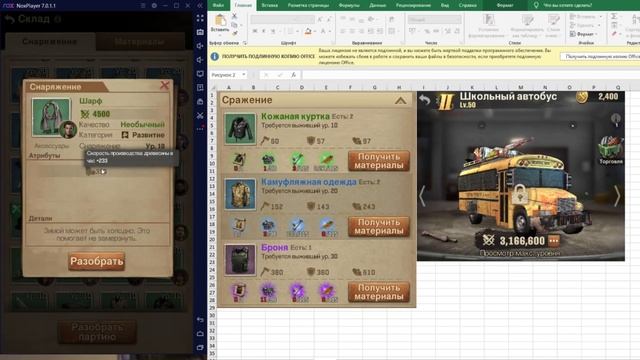The width and height of the screenshot is (640, 360).
Task: Open NoxPlayer settings gear icon
Action: pyautogui.click(x=154, y=5)
